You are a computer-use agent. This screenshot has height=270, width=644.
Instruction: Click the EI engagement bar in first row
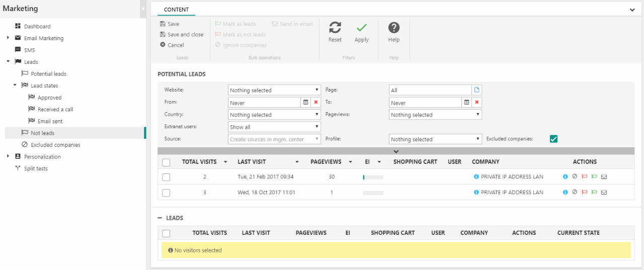coord(373,177)
